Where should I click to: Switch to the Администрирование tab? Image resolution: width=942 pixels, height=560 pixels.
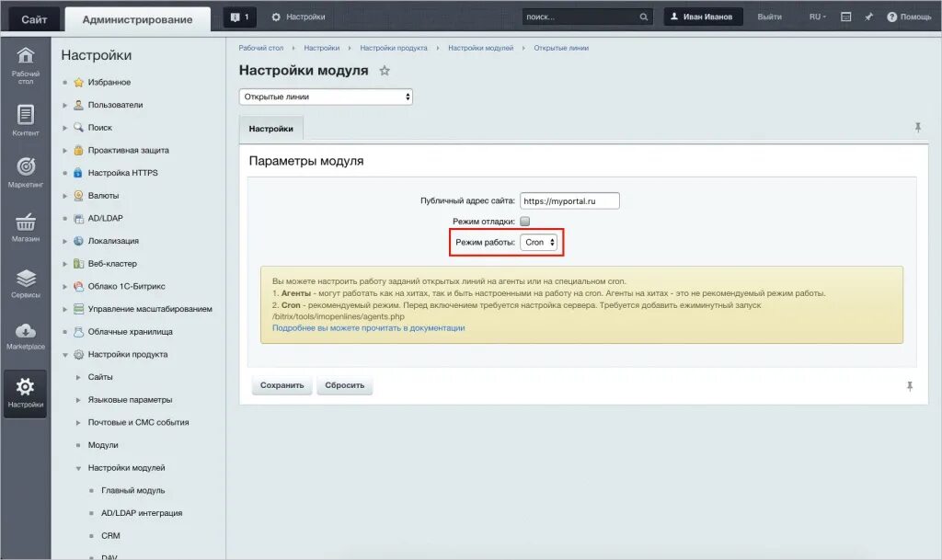138,19
